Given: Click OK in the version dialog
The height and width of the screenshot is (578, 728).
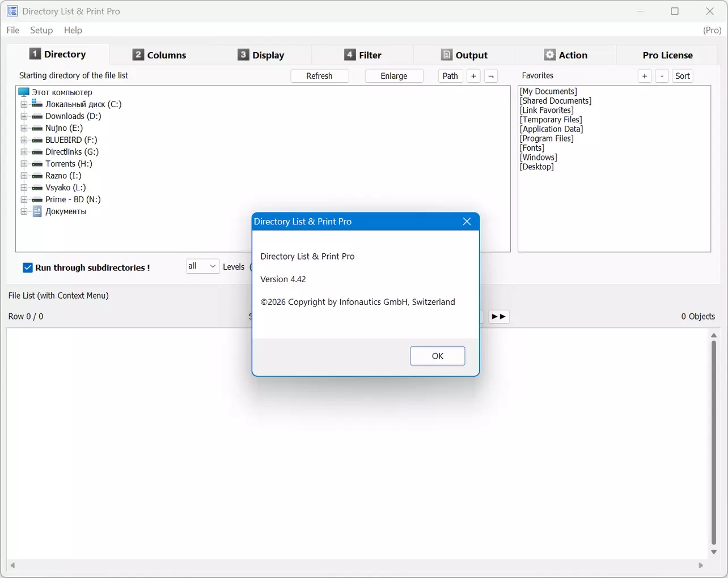Looking at the screenshot, I should pyautogui.click(x=438, y=356).
